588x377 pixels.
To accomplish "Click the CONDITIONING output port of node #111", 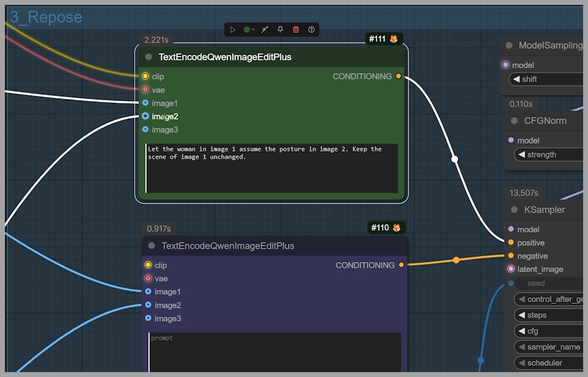I will click(x=398, y=76).
